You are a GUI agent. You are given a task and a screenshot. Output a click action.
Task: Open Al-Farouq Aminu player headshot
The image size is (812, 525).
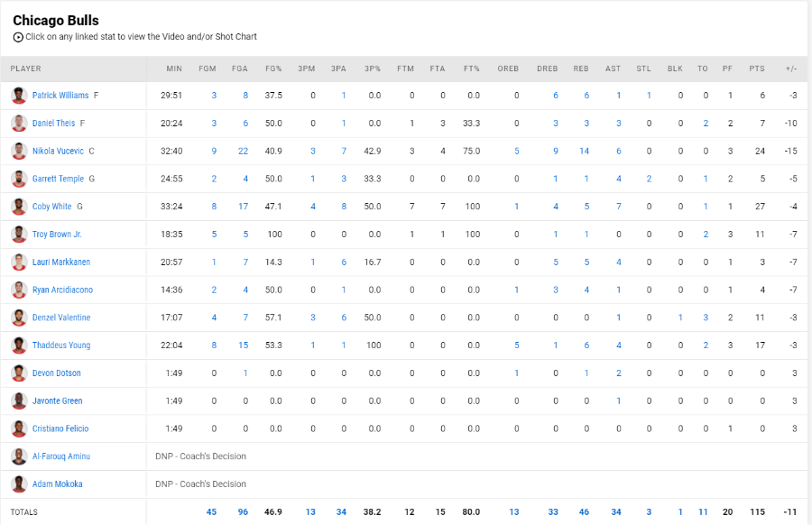(19, 456)
